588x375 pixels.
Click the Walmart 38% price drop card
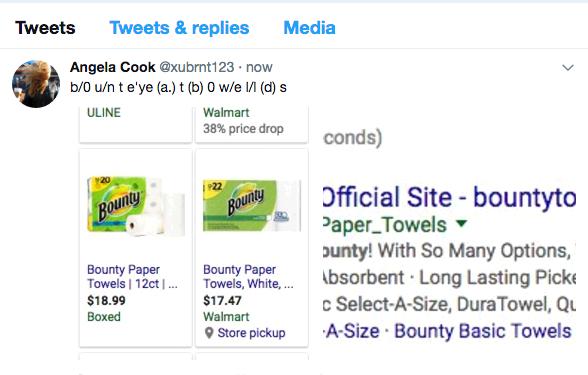pyautogui.click(x=252, y=124)
